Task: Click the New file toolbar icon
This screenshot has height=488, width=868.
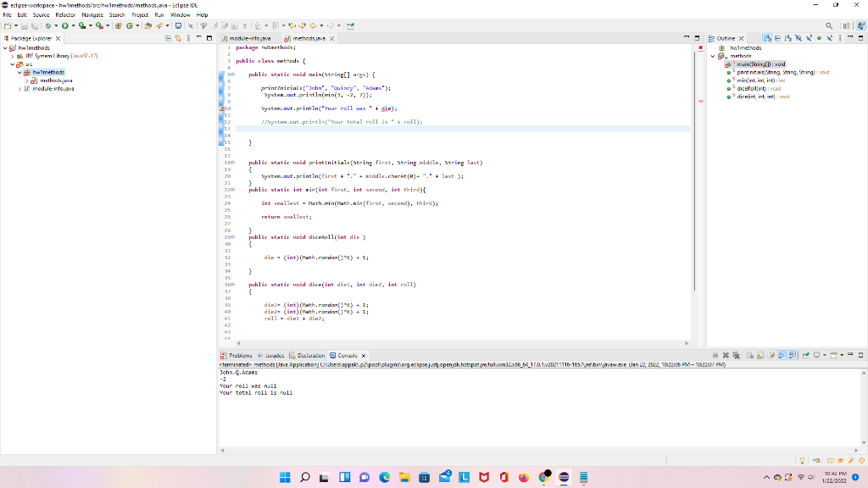Action: 7,25
